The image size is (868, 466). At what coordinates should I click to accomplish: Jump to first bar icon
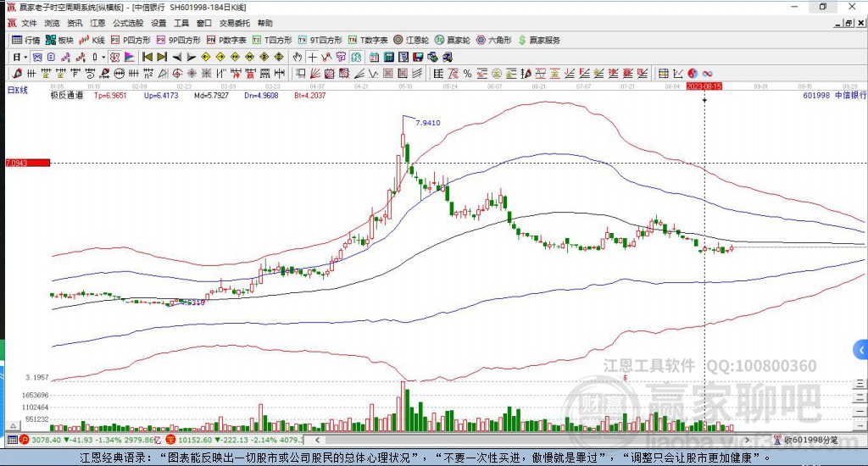147,57
